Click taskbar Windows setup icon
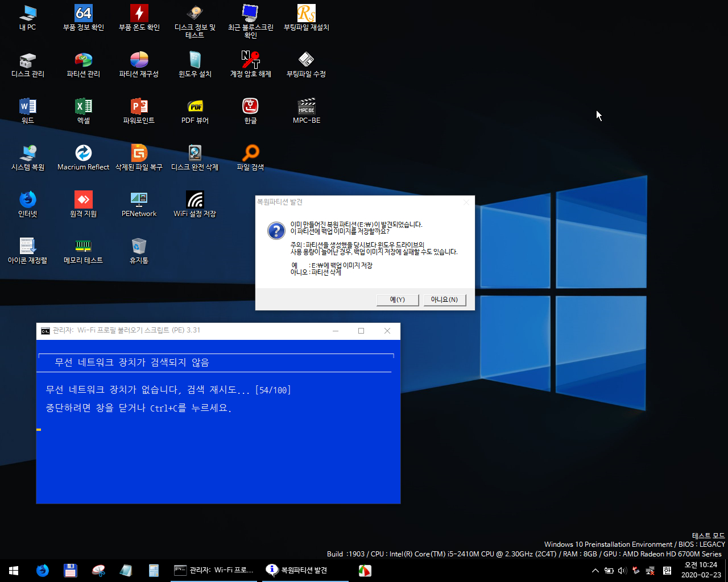 pyautogui.click(x=126, y=571)
